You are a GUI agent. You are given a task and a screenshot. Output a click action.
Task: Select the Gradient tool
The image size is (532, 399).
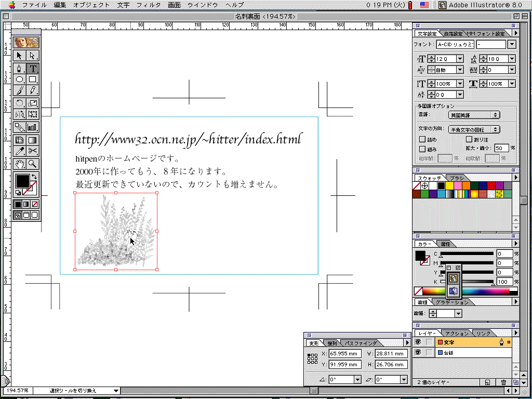(33, 140)
